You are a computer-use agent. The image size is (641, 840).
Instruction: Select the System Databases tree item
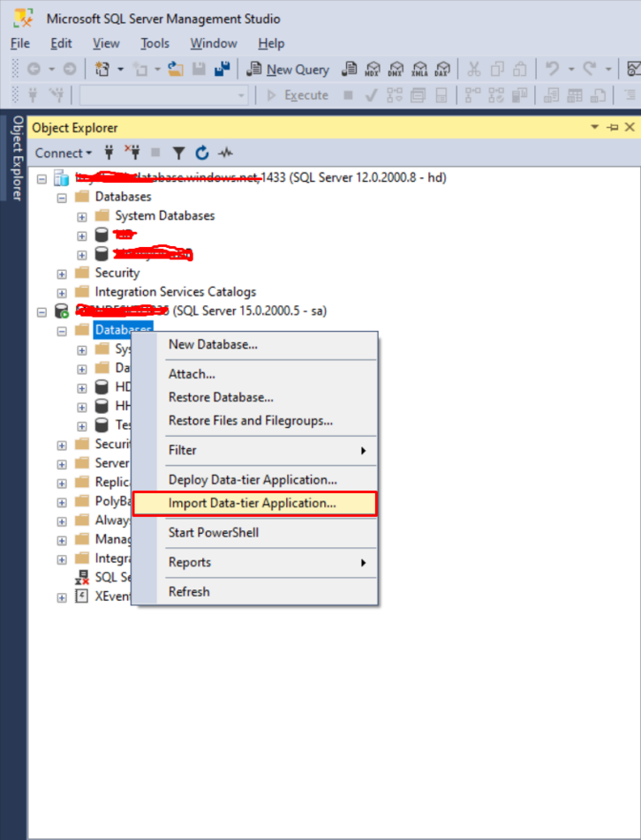[164, 216]
